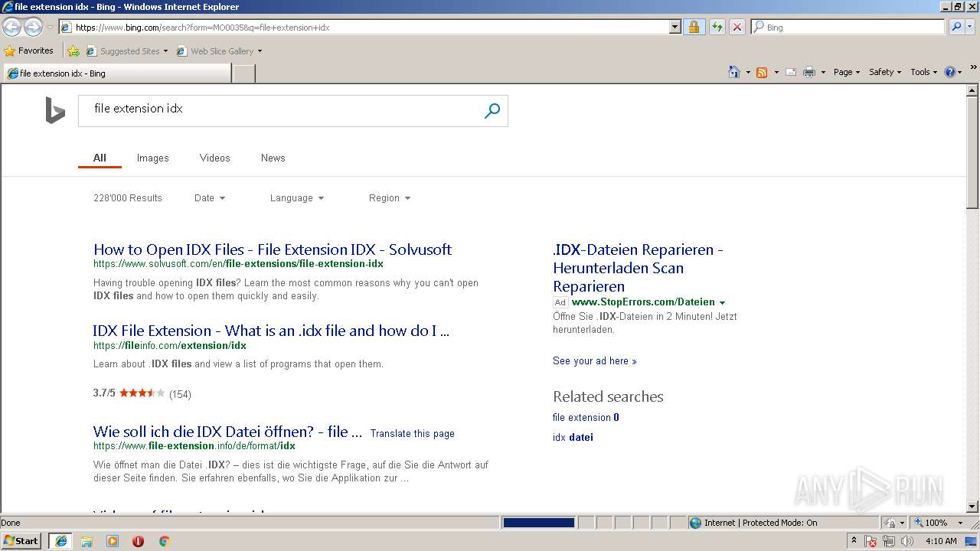The width and height of the screenshot is (980, 551).
Task: Click the Refresh page icon
Action: coord(717,27)
